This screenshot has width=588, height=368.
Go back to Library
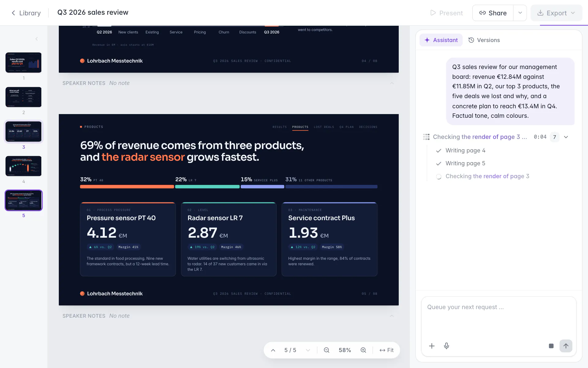point(26,13)
